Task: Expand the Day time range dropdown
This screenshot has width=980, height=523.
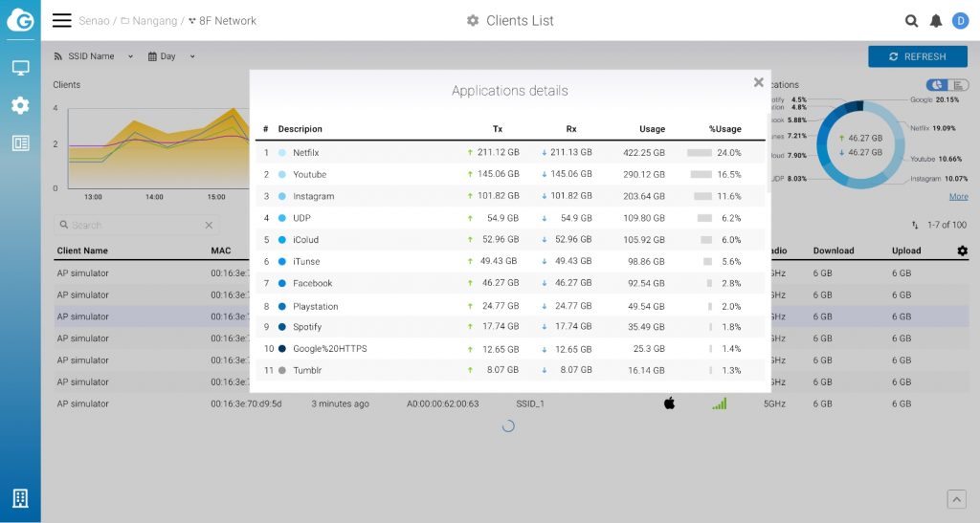Action: (171, 56)
